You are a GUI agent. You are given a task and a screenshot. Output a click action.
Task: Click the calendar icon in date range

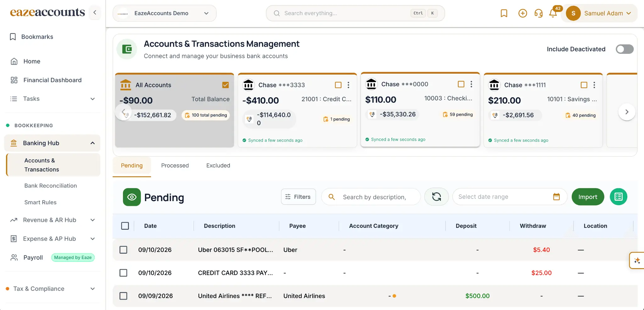556,197
